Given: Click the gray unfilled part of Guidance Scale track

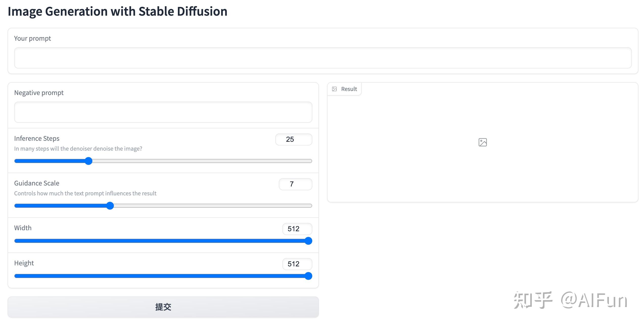Looking at the screenshot, I should tap(212, 206).
